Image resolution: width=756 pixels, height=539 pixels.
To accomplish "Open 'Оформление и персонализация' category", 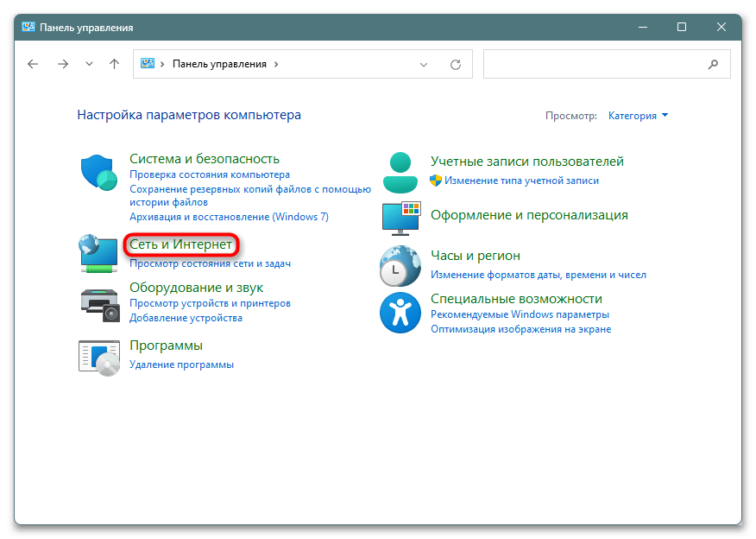I will pyautogui.click(x=529, y=215).
